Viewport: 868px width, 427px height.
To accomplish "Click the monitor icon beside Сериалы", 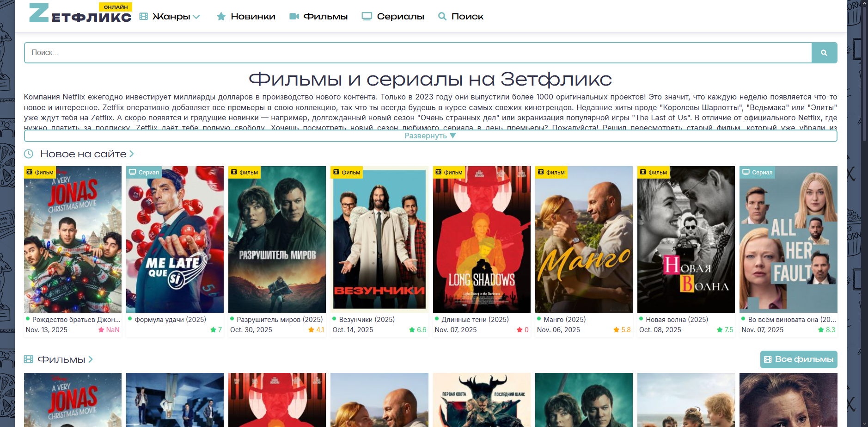I will click(367, 17).
